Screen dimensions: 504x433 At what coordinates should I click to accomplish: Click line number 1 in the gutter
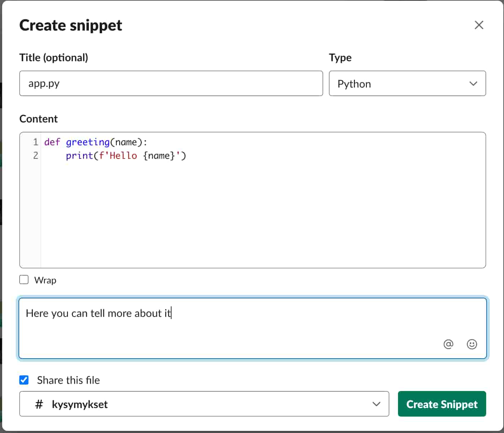35,142
